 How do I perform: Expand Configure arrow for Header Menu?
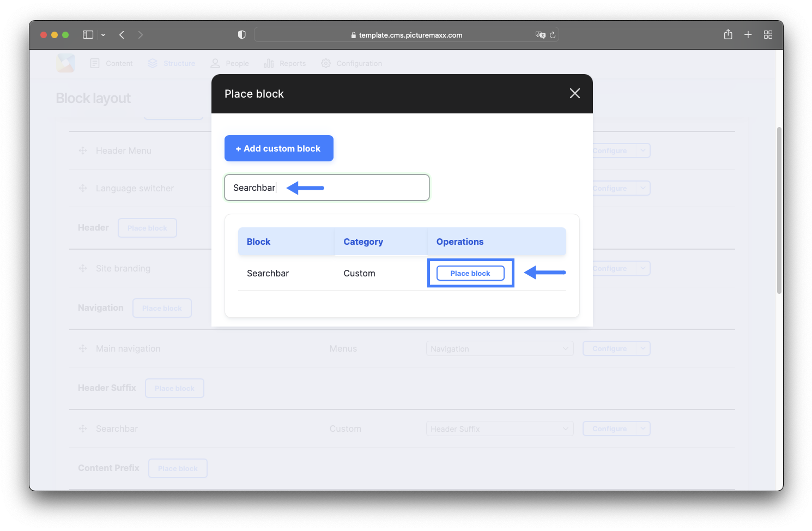click(643, 150)
